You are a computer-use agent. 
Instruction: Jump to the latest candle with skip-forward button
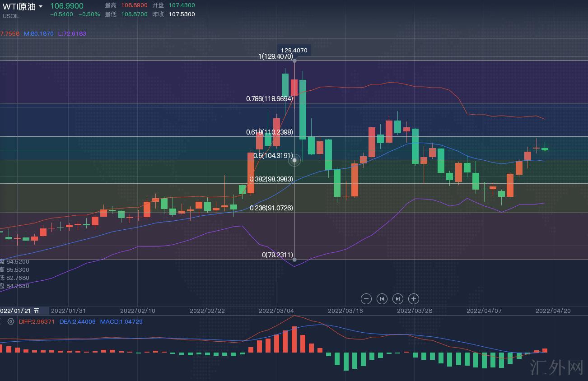[x=398, y=298]
